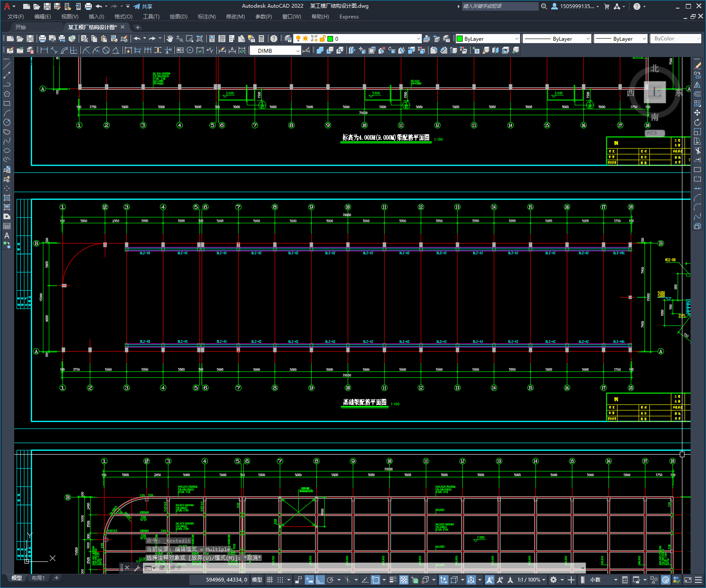706x588 pixels.
Task: Toggle grid display in status bar
Action: pos(270,580)
